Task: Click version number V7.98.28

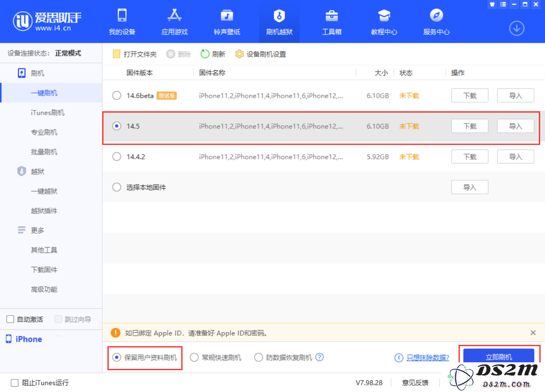Action: coord(369,383)
